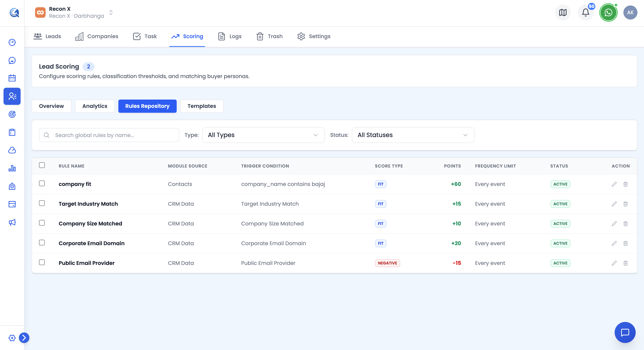
Task: Open the cloud icon in sidebar
Action: 12,150
